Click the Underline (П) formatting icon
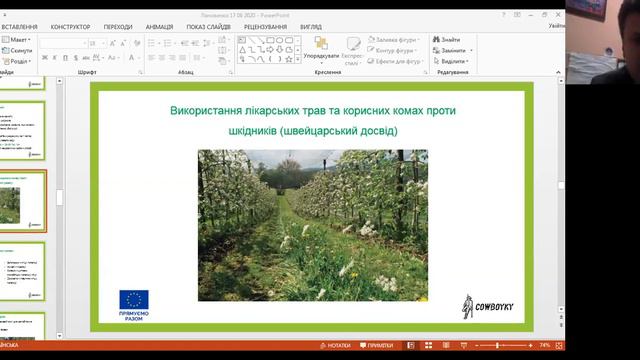Viewport: 640px width, 360px height. click(x=65, y=58)
